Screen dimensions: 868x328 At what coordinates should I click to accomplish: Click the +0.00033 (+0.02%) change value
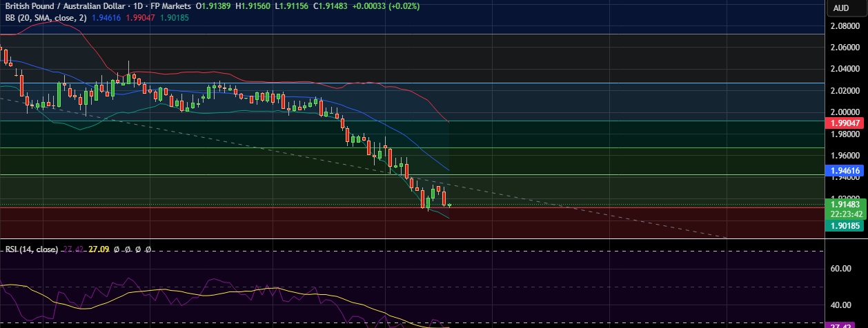click(386, 6)
